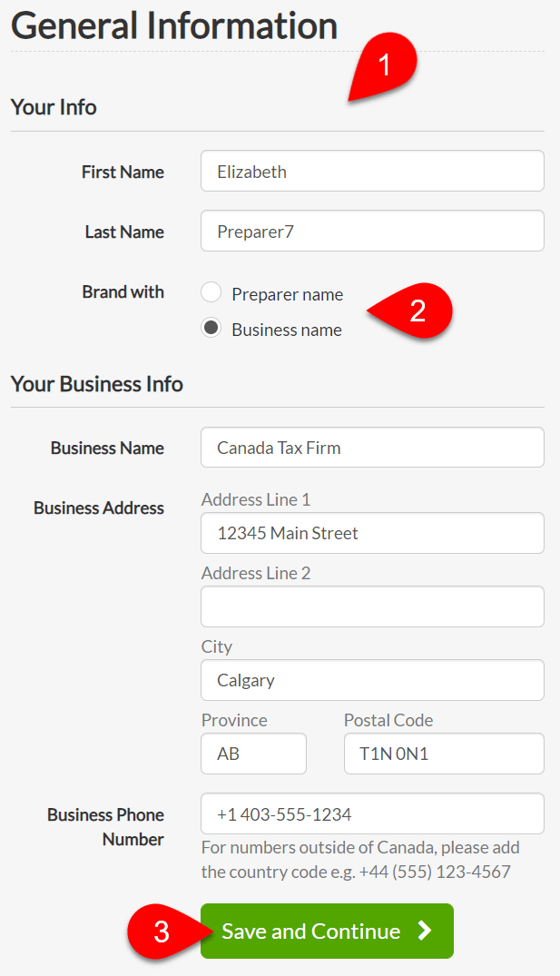
Task: Focus the Address Line 1 input box
Action: pos(372,533)
